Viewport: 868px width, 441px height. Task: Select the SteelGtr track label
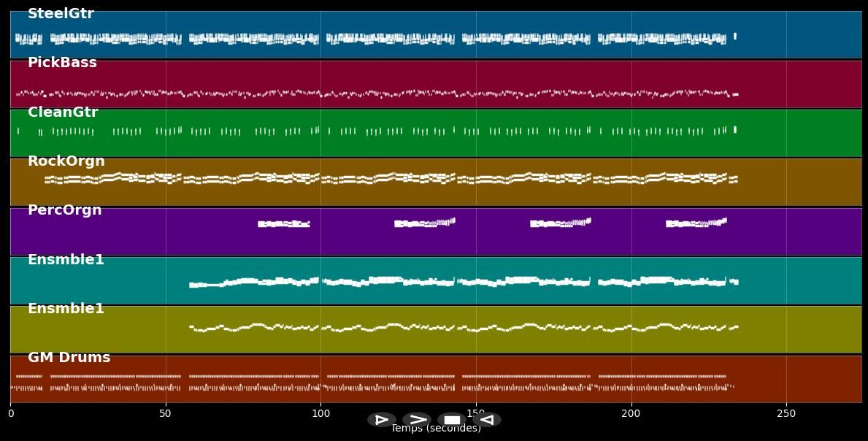tap(61, 14)
